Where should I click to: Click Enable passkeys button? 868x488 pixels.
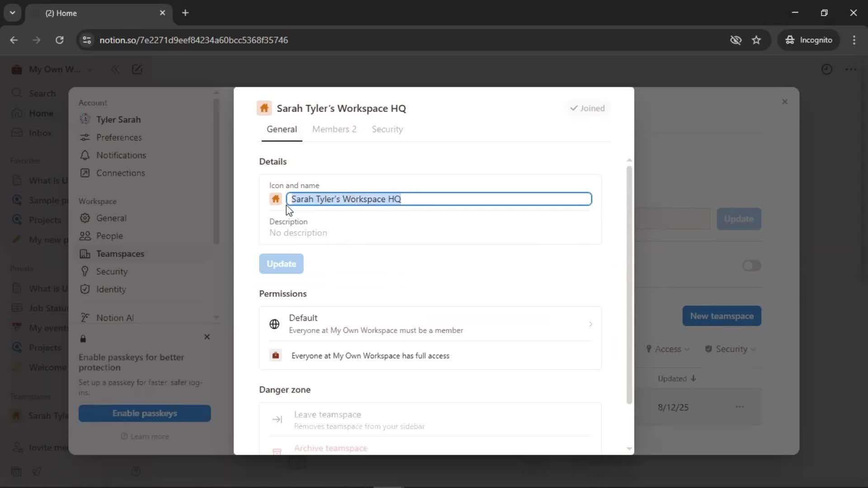145,413
